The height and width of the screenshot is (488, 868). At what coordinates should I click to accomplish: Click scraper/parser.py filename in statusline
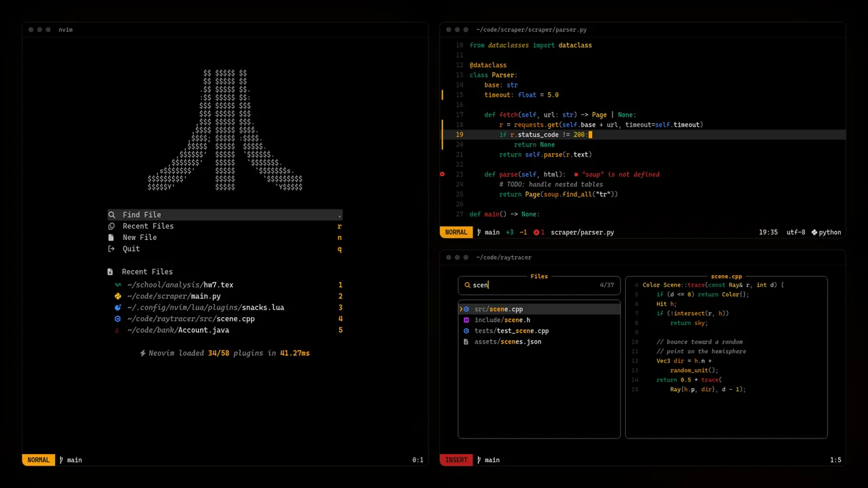click(x=583, y=232)
